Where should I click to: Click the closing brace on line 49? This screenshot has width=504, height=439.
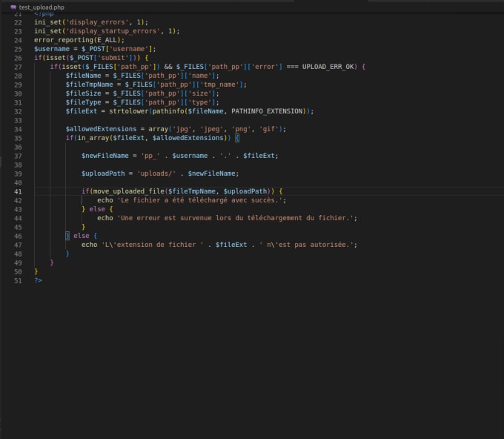(52, 263)
